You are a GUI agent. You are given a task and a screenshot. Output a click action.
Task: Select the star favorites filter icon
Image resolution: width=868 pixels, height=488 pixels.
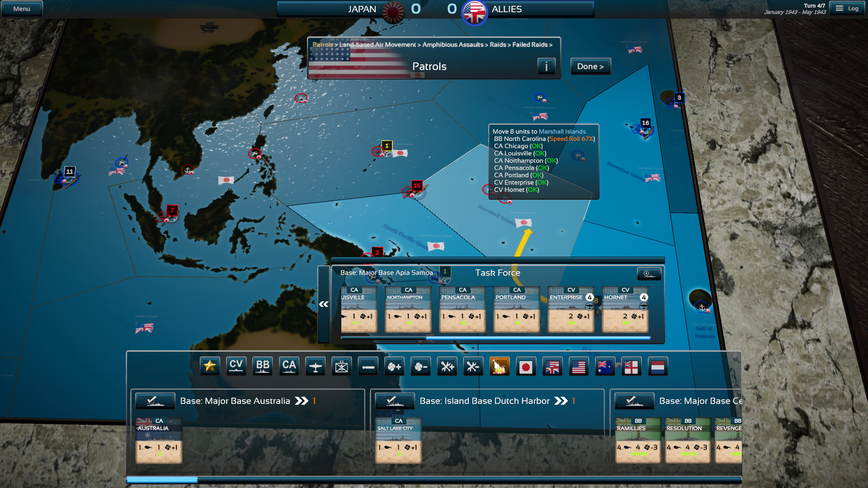point(209,366)
